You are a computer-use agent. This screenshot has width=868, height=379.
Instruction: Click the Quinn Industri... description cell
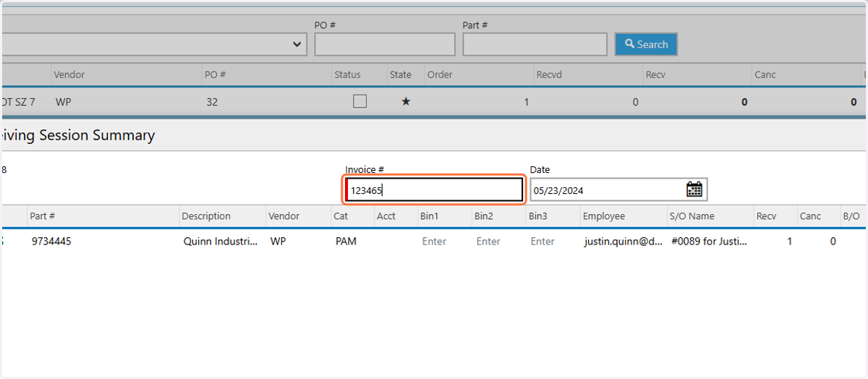coord(220,242)
